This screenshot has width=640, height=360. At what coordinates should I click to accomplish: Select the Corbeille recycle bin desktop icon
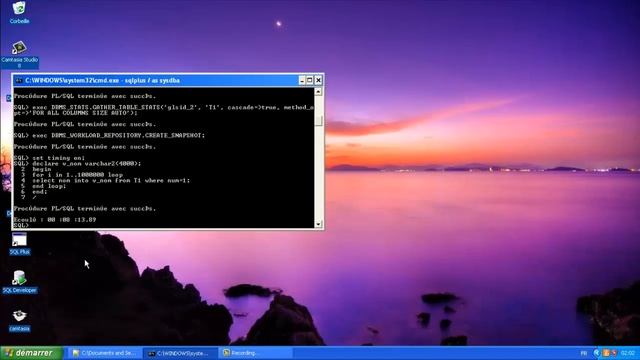point(19,12)
